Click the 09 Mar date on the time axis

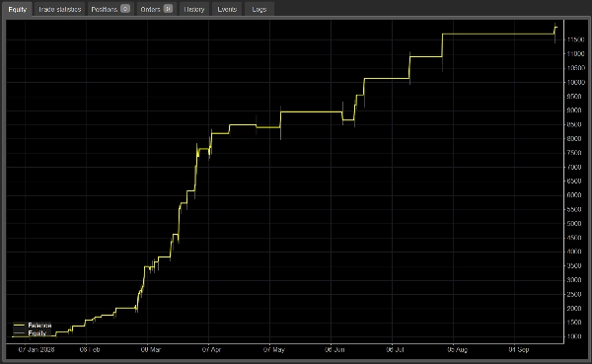point(151,349)
